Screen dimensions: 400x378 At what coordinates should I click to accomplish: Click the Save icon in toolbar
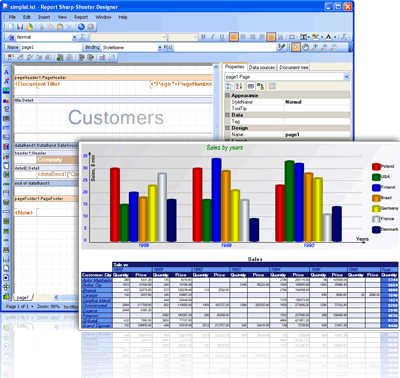(20, 27)
